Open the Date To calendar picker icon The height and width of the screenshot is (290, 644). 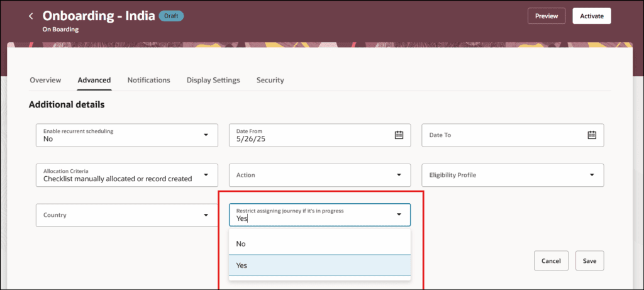[592, 135]
